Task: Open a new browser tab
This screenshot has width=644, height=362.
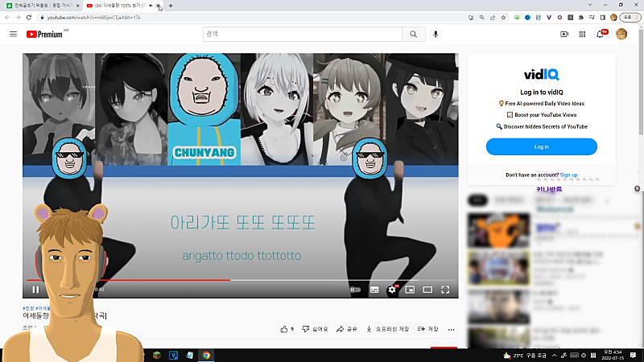Action: 171,6
